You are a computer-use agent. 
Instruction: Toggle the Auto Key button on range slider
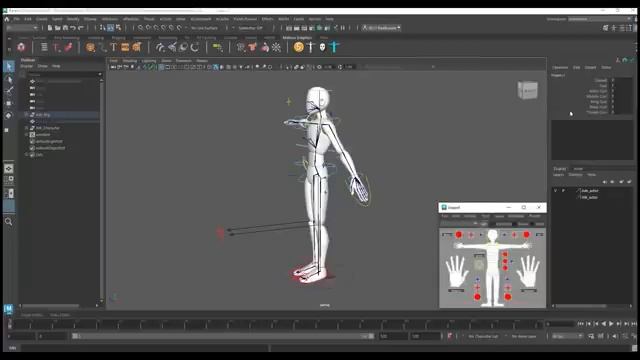449,336
